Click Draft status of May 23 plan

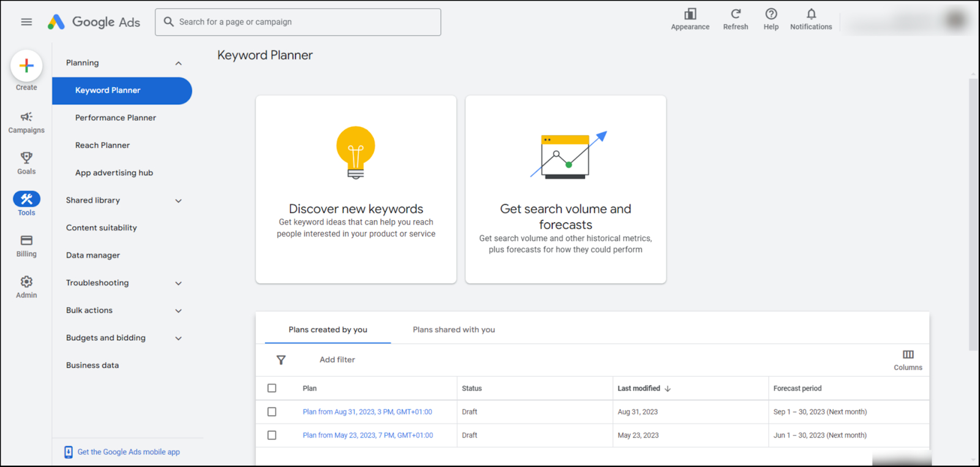pyautogui.click(x=470, y=435)
